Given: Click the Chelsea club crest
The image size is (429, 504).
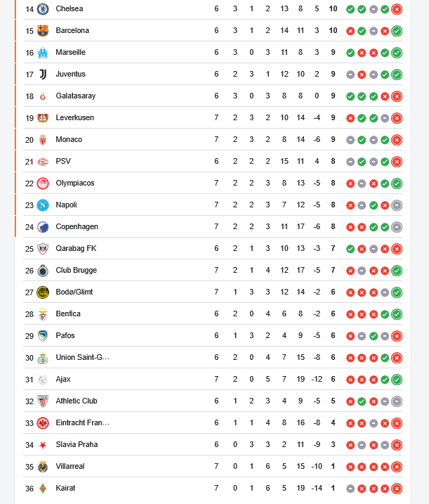Looking at the screenshot, I should pyautogui.click(x=43, y=8).
